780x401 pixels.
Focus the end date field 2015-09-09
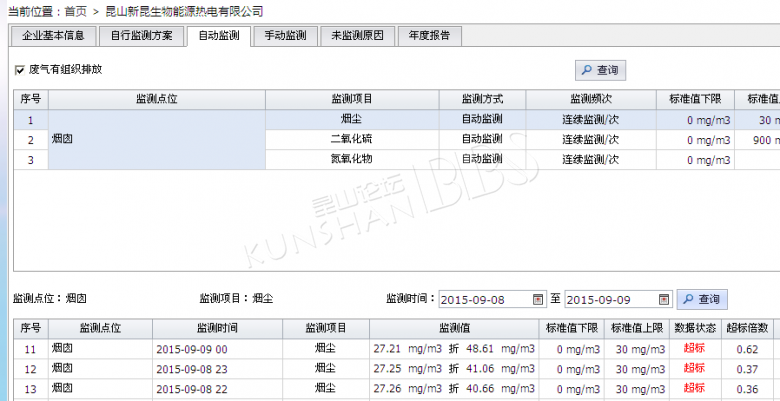[610, 299]
